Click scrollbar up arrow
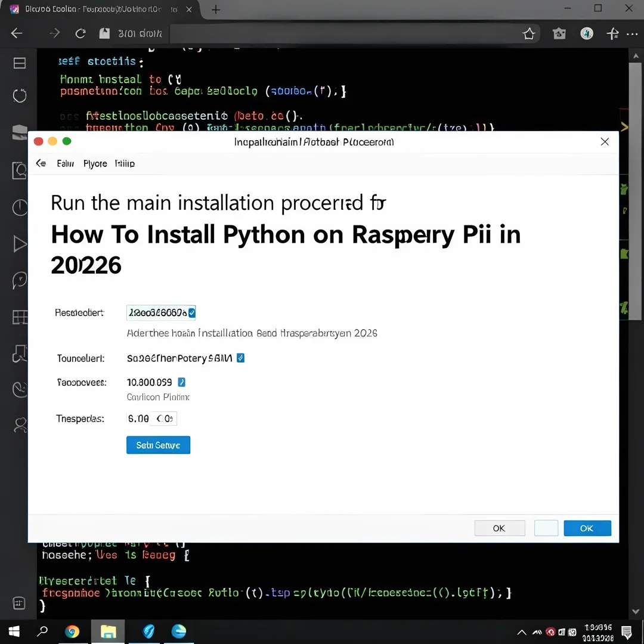The image size is (644, 644). tap(636, 55)
